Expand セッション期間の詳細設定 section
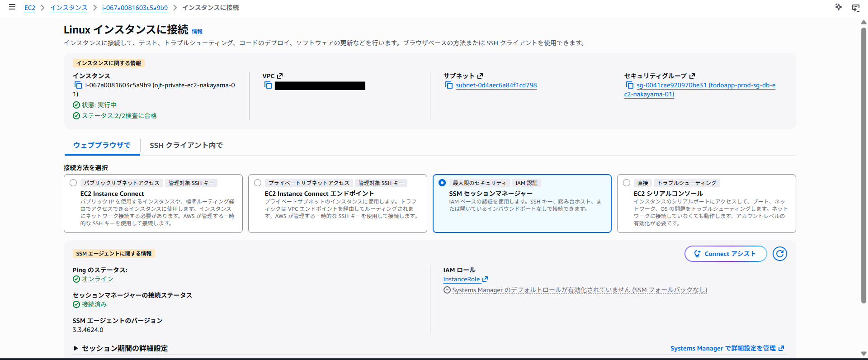 click(120, 348)
